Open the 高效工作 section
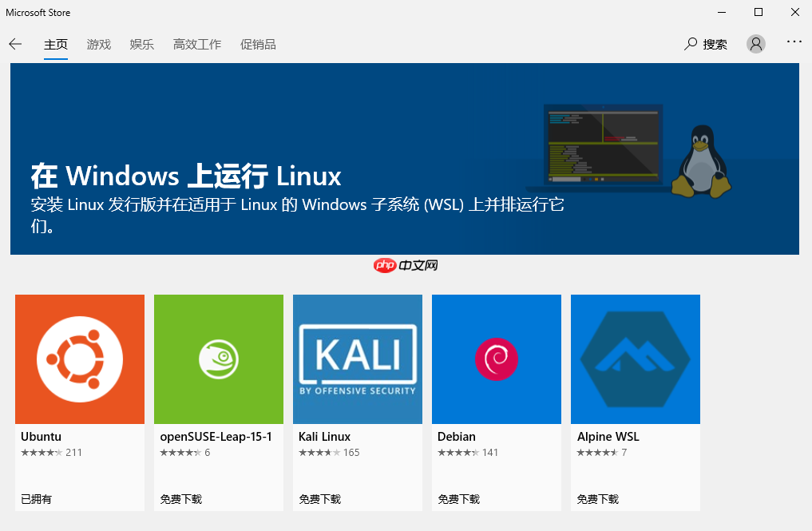This screenshot has height=531, width=812. 196,45
